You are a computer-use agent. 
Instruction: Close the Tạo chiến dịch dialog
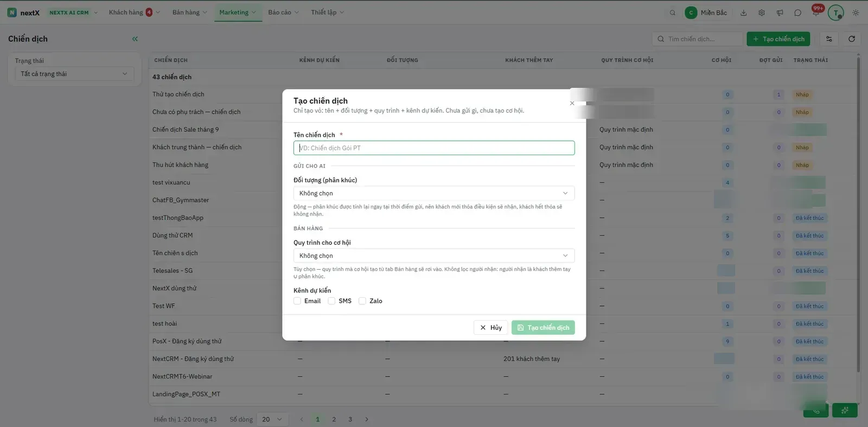coord(572,103)
